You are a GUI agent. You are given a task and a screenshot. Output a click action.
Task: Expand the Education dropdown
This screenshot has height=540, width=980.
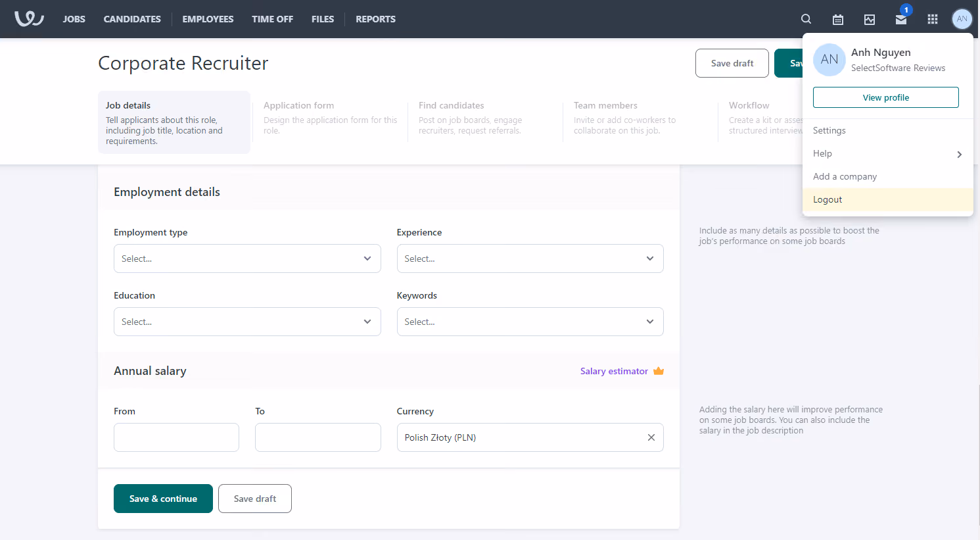247,322
